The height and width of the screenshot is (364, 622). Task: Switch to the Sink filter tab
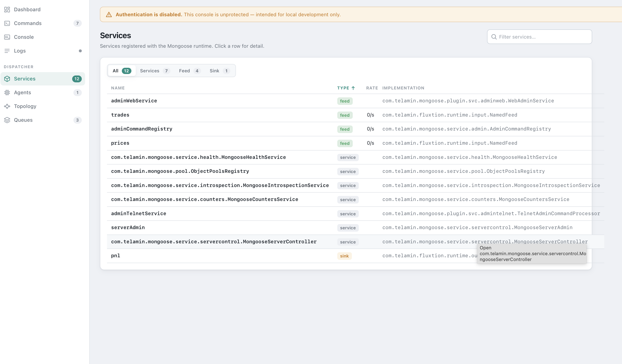click(x=220, y=71)
